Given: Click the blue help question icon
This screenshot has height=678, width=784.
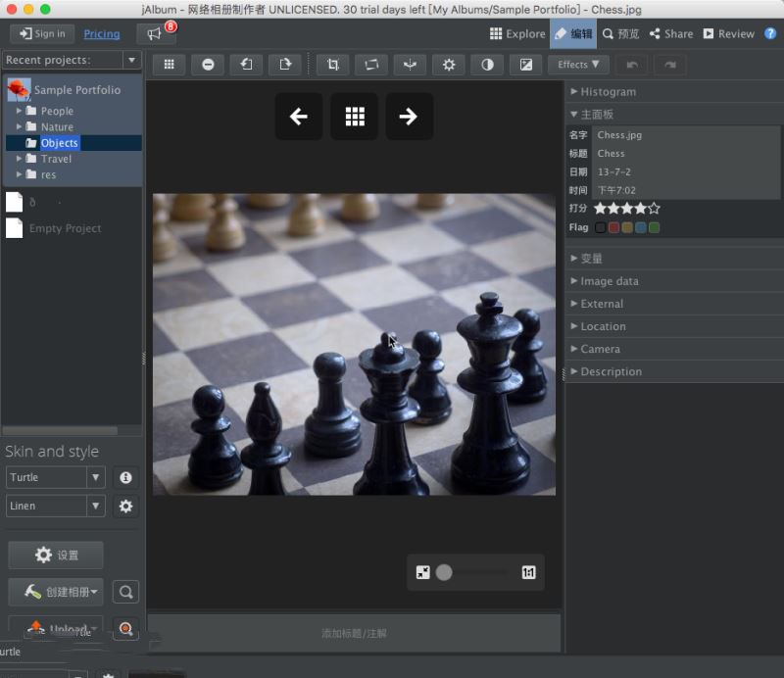Looking at the screenshot, I should pyautogui.click(x=770, y=33).
